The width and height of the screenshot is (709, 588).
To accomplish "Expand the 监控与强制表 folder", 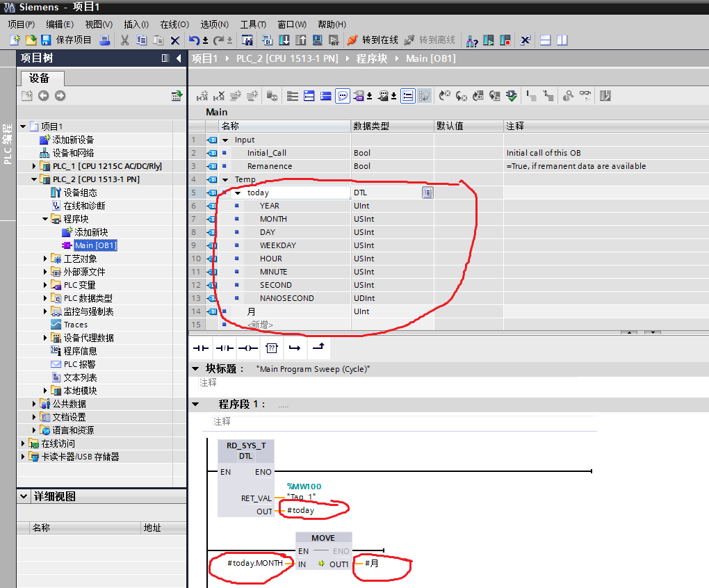I will [x=44, y=311].
